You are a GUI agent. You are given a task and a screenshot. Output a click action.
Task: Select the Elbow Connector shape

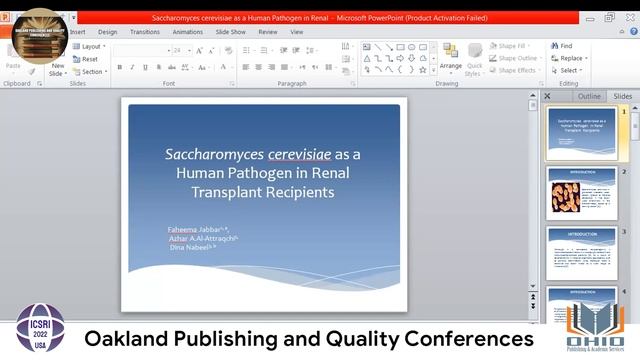pos(378,59)
